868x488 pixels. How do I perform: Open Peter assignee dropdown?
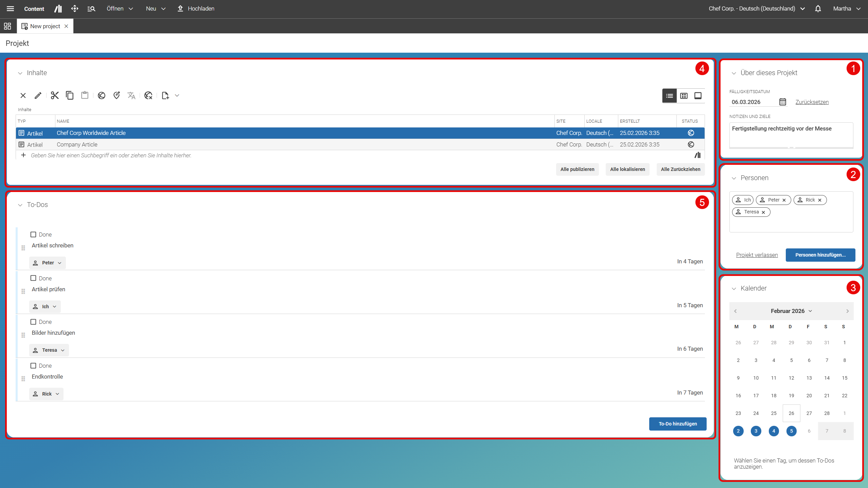point(47,263)
